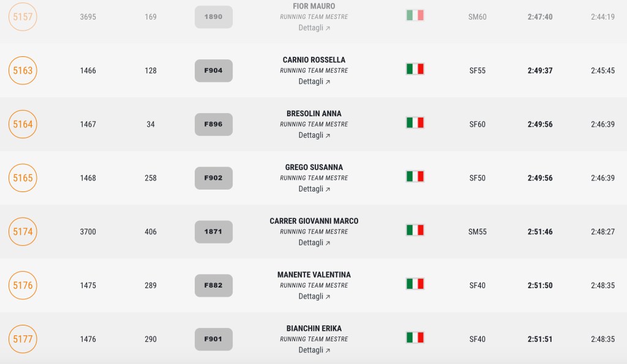Click the orange position circle 5174
The width and height of the screenshot is (627, 364).
point(23,232)
